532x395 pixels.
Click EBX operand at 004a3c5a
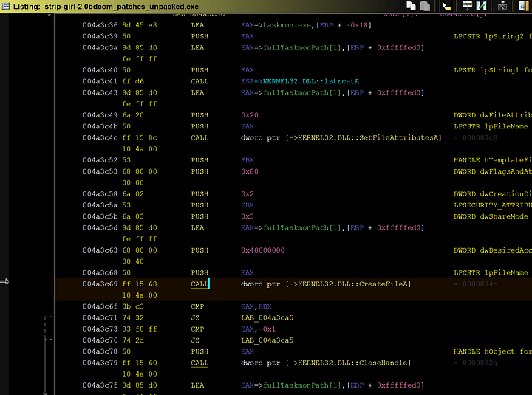click(248, 205)
